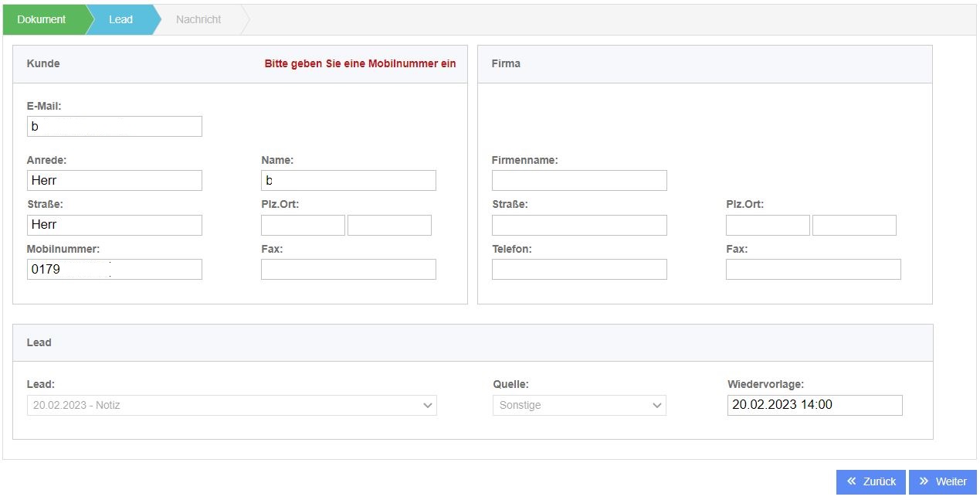Go to the Dokument wizard step
The height and width of the screenshot is (500, 980).
[x=43, y=19]
